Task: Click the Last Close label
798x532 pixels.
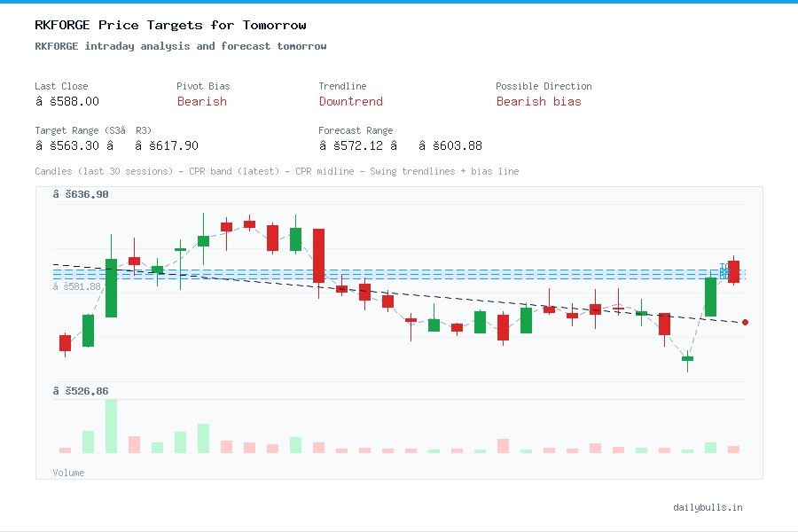Action: 61,86
